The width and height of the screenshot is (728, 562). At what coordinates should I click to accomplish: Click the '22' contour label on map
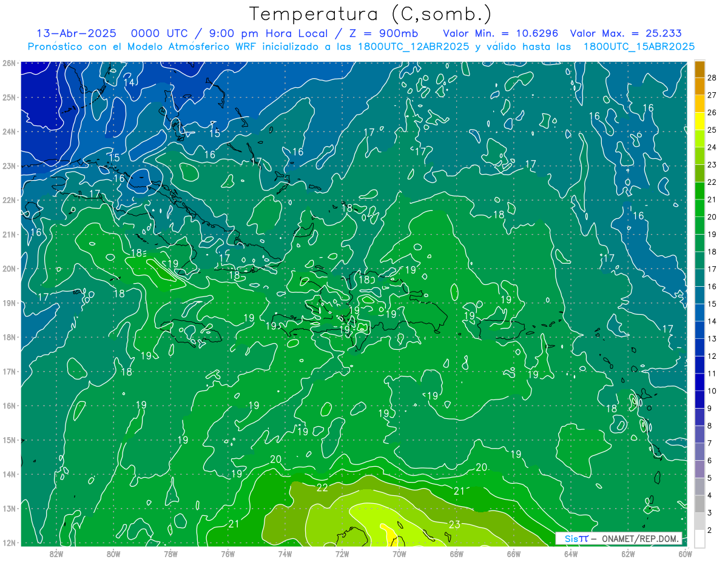pyautogui.click(x=322, y=487)
